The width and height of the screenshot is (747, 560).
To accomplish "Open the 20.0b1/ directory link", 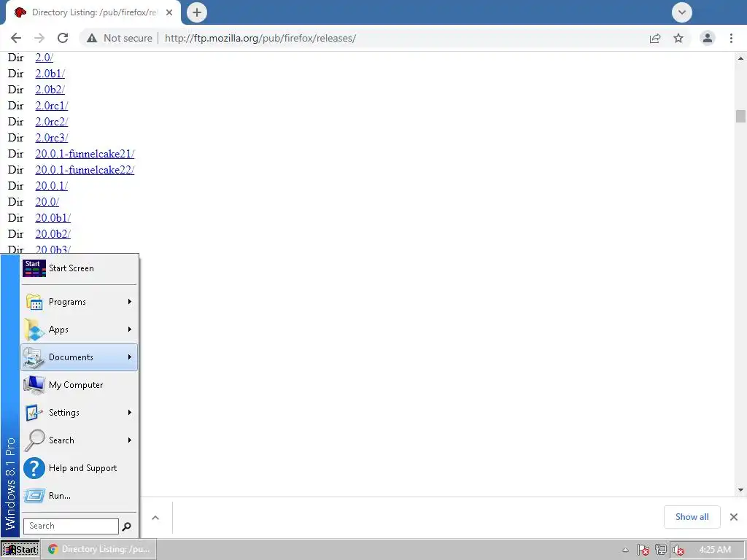I will coord(53,218).
